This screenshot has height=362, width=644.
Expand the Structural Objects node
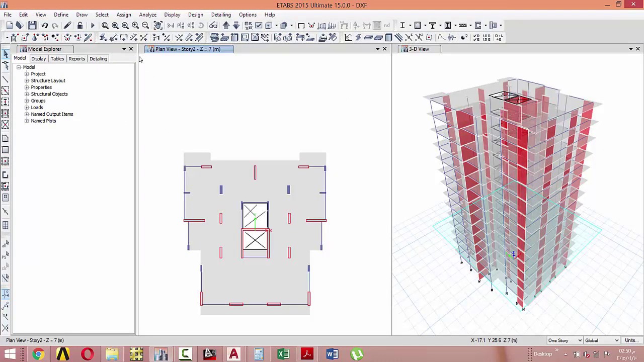(x=27, y=94)
